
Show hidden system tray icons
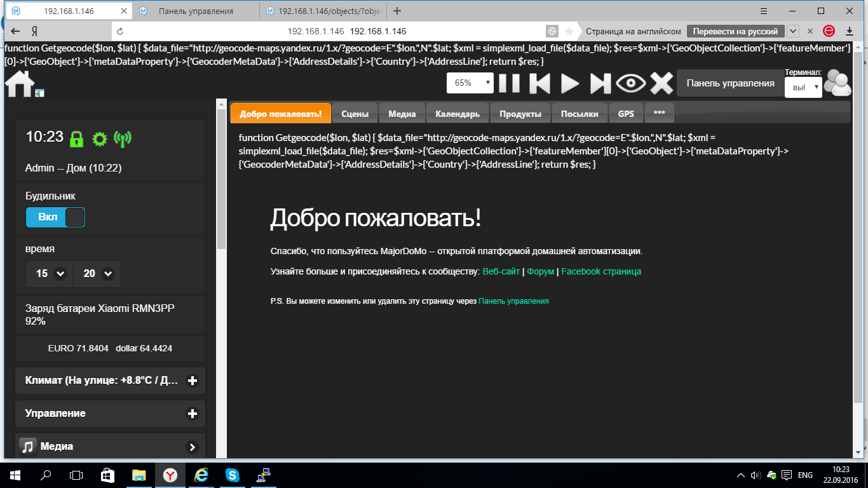pos(740,475)
